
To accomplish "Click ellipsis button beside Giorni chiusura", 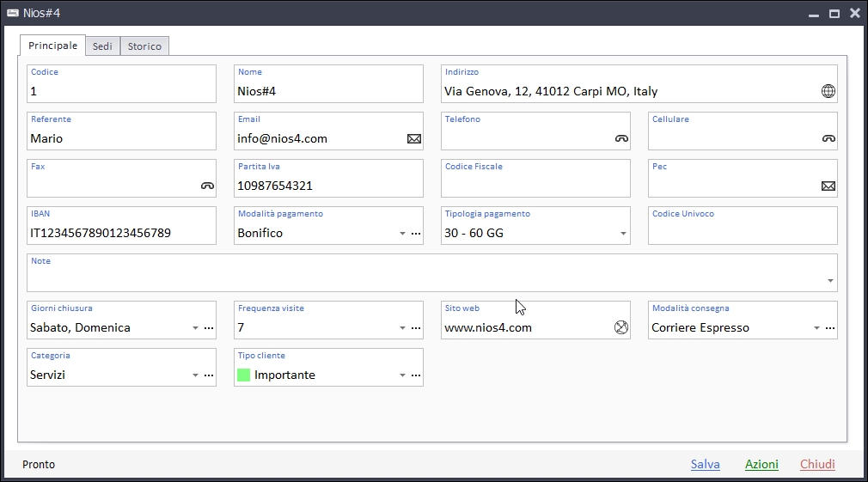I will pyautogui.click(x=209, y=328).
